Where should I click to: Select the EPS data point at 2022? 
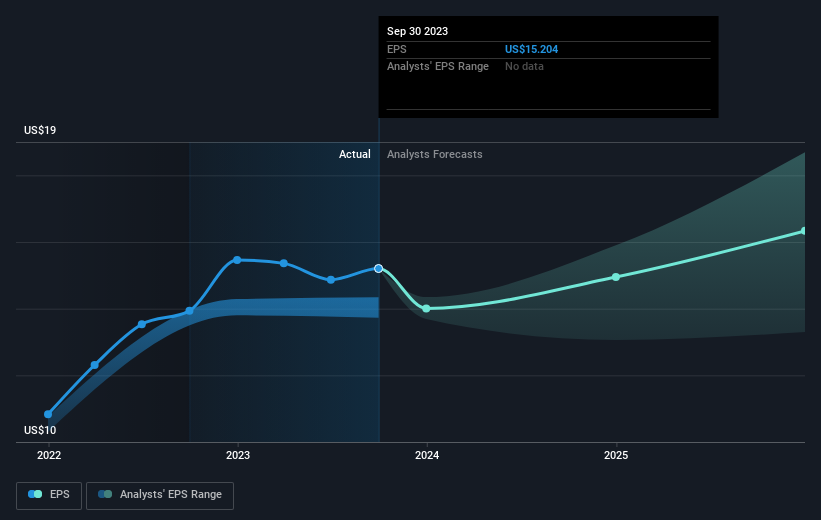pyautogui.click(x=48, y=414)
